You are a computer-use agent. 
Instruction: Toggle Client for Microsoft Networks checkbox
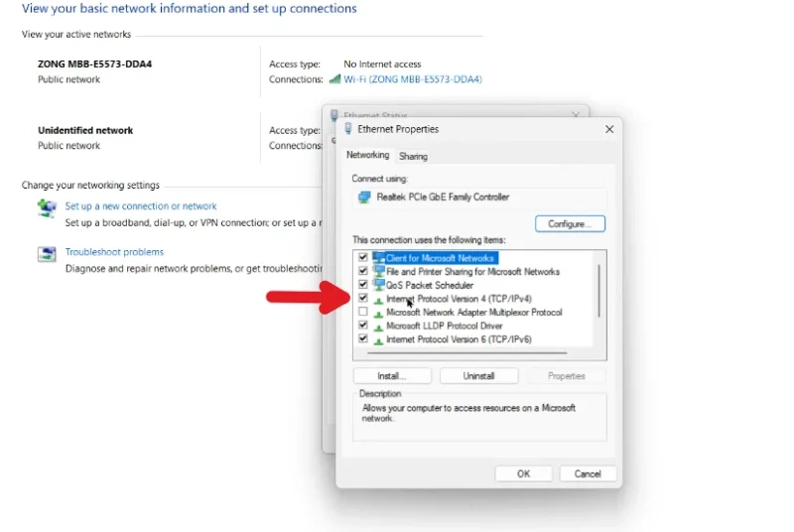click(x=363, y=257)
